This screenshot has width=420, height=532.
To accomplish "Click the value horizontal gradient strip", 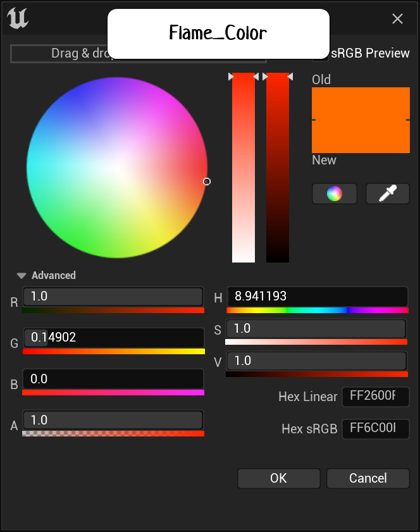I will coord(317,374).
